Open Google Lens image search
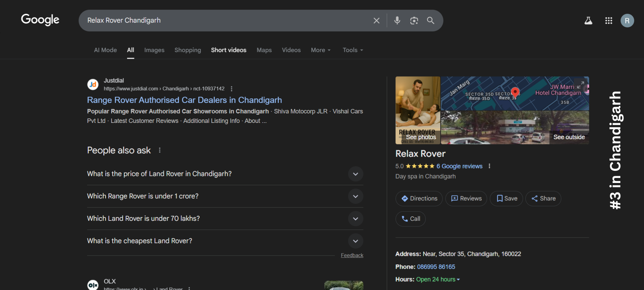 [x=414, y=21]
